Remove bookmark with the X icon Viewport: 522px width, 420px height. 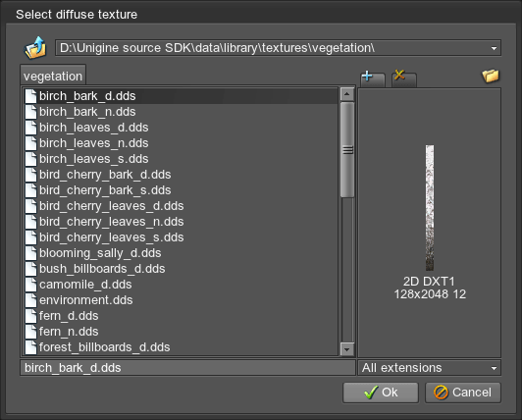pos(404,79)
